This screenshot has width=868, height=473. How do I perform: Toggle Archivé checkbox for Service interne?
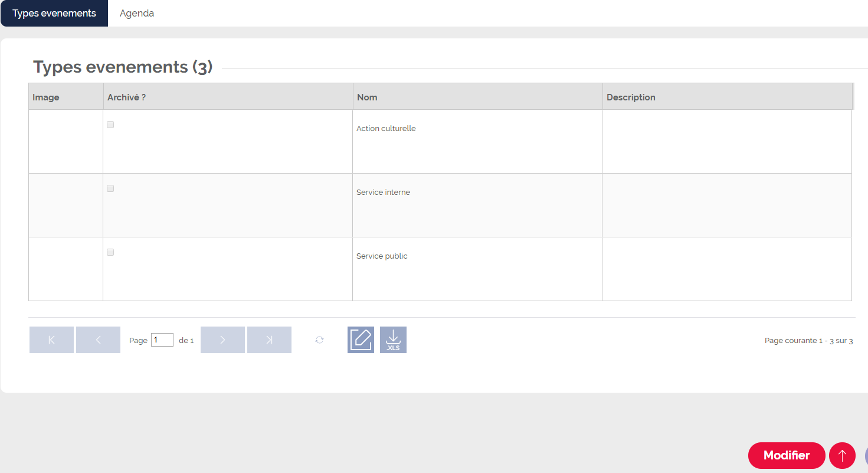(x=110, y=188)
